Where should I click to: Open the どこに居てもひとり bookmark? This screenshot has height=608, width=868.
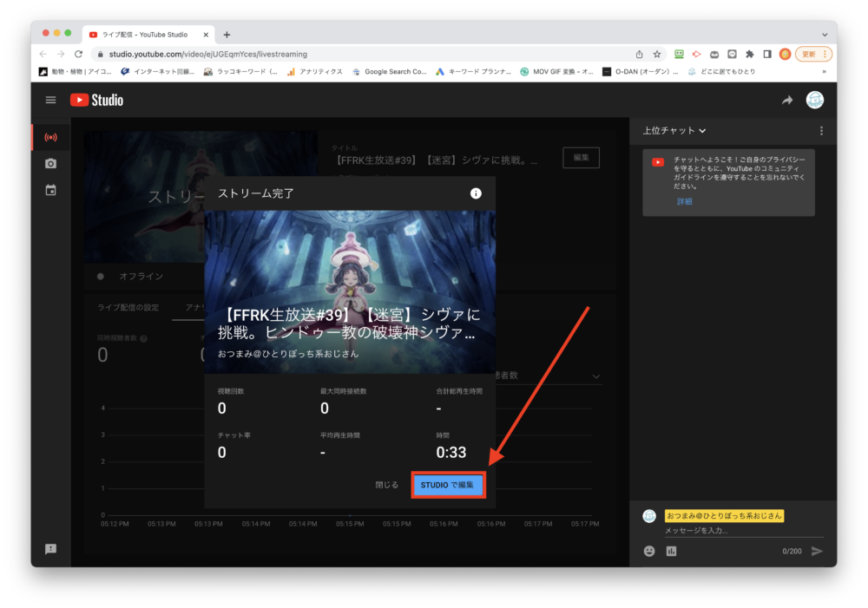721,71
